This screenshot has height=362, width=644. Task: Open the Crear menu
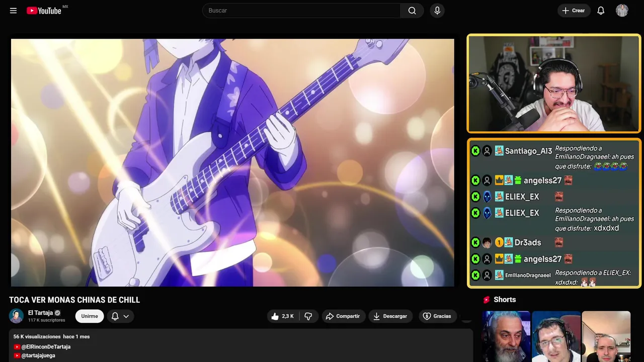coord(574,11)
